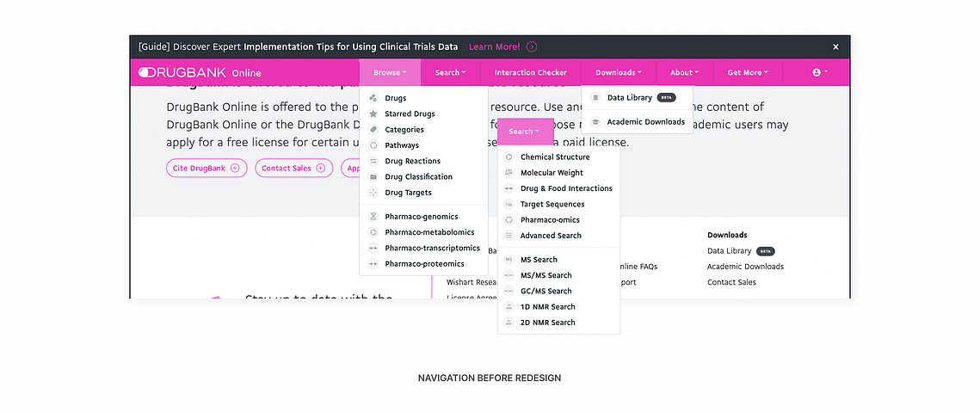
Task: Click the Contact Sales pill button
Action: (x=293, y=169)
